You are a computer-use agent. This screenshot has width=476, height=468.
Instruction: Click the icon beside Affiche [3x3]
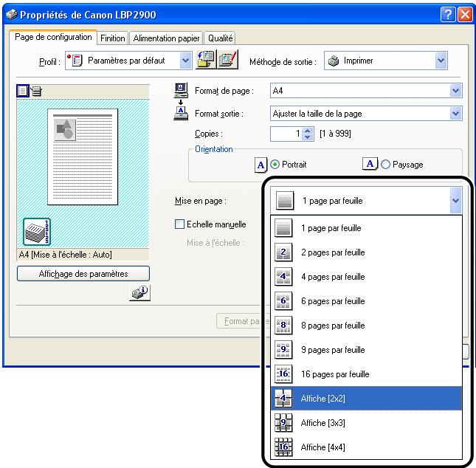click(283, 422)
